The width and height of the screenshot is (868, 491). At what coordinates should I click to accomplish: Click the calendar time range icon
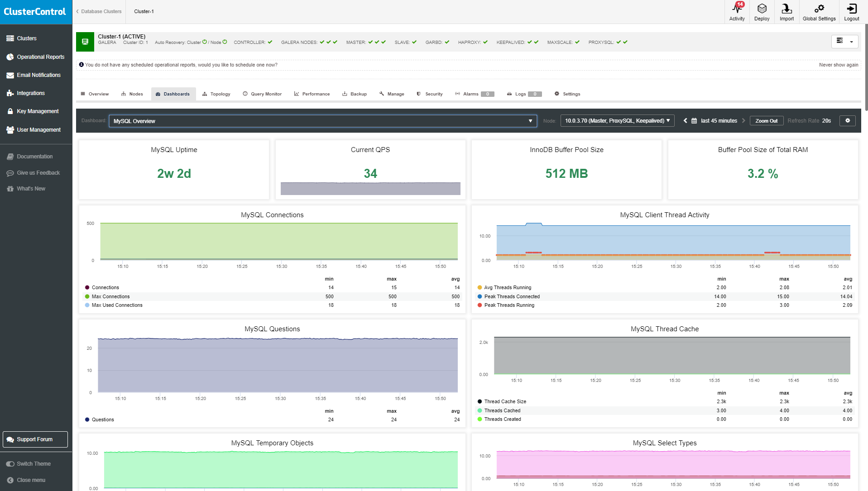(x=694, y=121)
